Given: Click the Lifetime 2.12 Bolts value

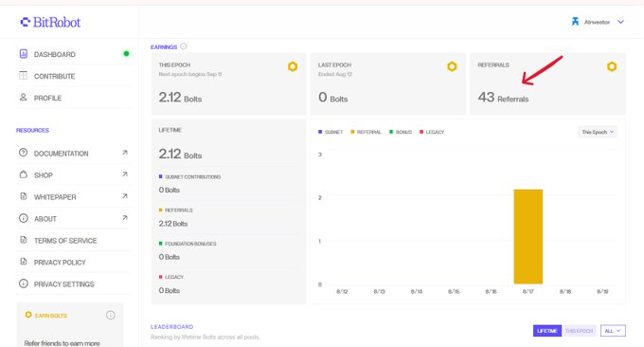Looking at the screenshot, I should [180, 155].
